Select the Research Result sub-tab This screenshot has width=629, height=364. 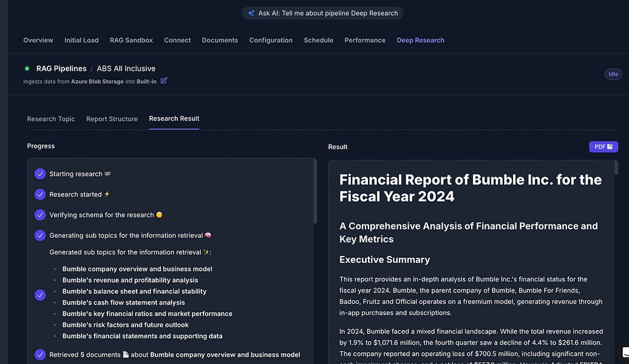(x=174, y=118)
